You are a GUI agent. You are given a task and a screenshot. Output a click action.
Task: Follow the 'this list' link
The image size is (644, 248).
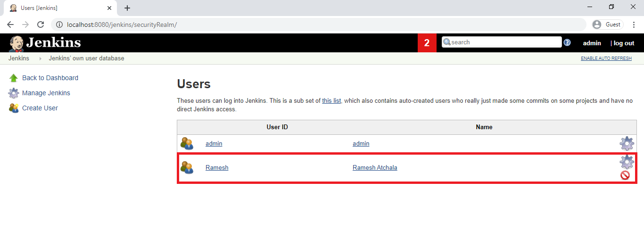[331, 100]
